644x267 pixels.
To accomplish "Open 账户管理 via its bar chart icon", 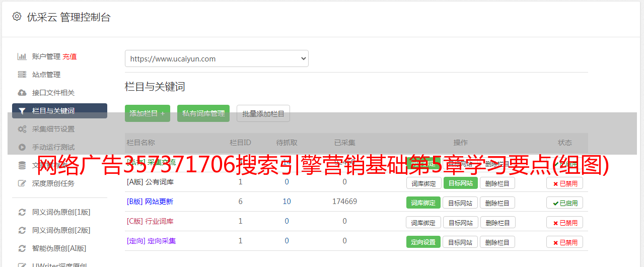I will 22,56.
